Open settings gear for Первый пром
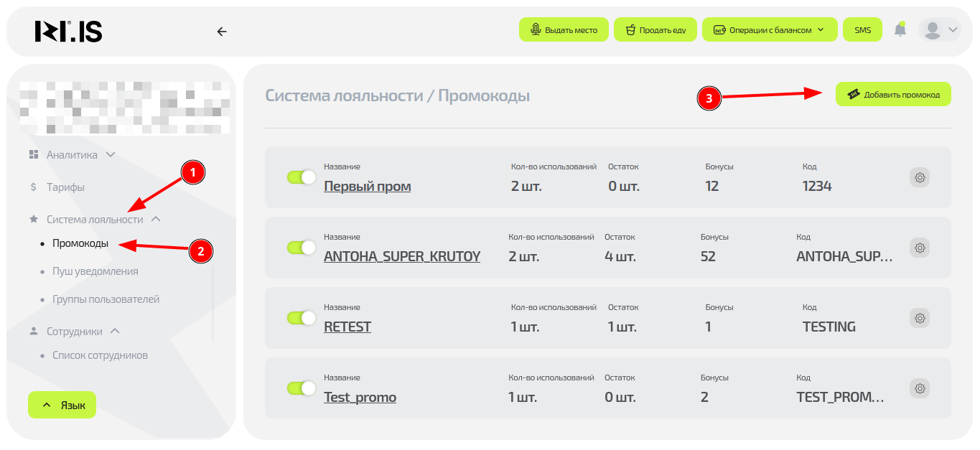This screenshot has height=450, width=980. point(920,177)
